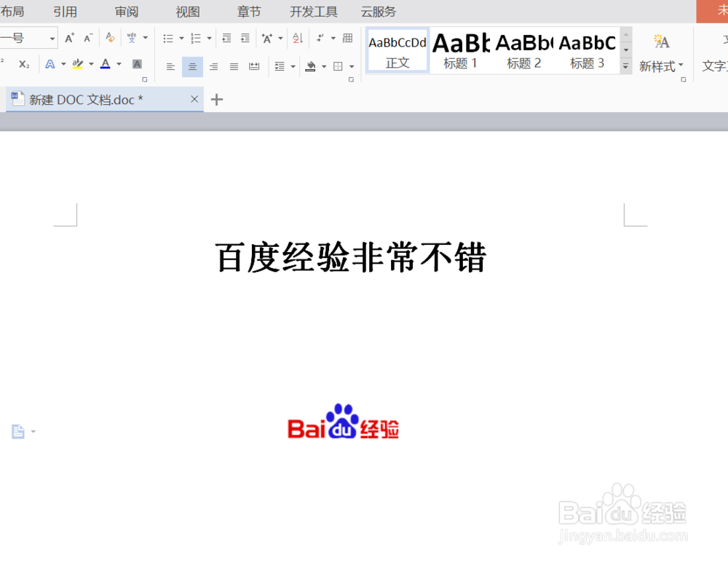The height and width of the screenshot is (561, 728).
Task: Click the line spacing icon
Action: pos(280,66)
